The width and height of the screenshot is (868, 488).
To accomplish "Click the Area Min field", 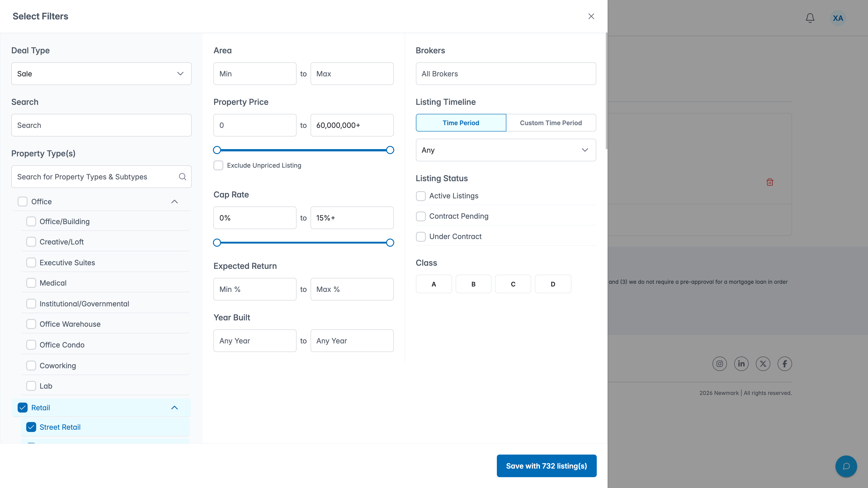I will pyautogui.click(x=255, y=73).
